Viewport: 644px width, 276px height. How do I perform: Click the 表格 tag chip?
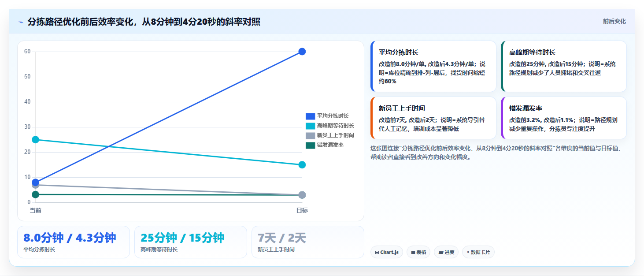click(x=418, y=252)
